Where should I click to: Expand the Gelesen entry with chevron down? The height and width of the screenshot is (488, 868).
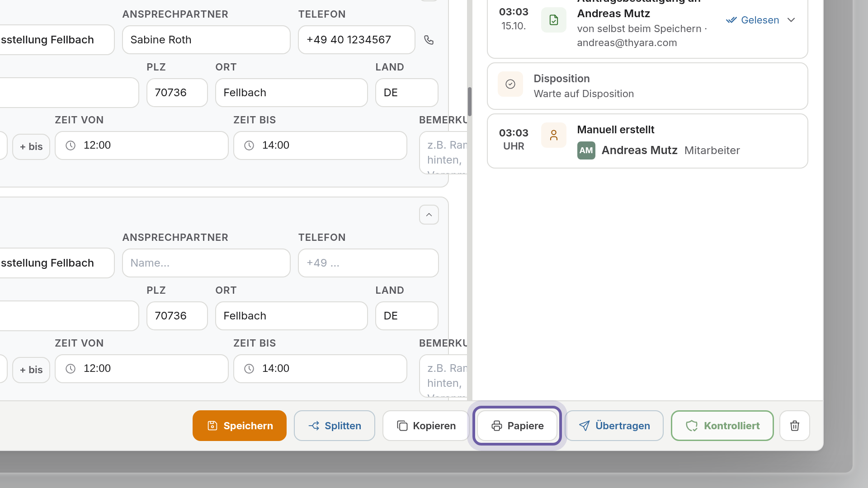coord(791,20)
